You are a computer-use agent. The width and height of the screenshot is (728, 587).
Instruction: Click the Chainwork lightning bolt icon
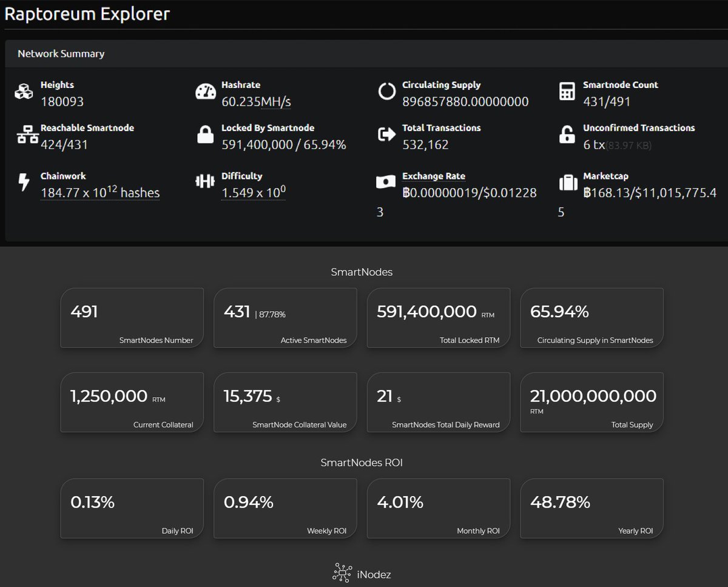[x=24, y=183]
